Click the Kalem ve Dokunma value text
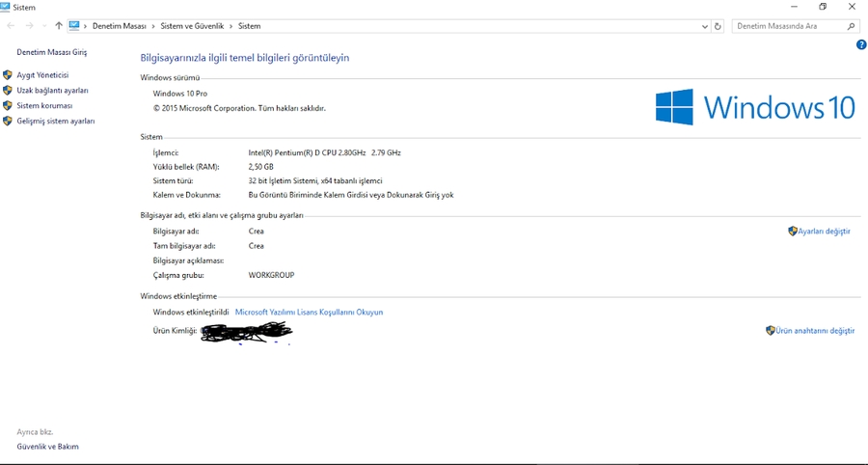The image size is (868, 465). pyautogui.click(x=351, y=195)
